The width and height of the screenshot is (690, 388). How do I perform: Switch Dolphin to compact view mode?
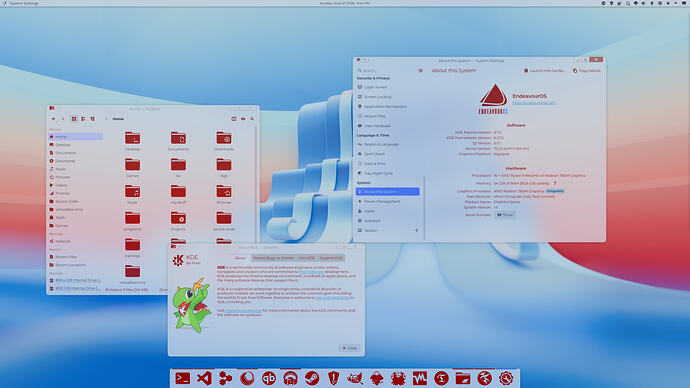coord(83,119)
